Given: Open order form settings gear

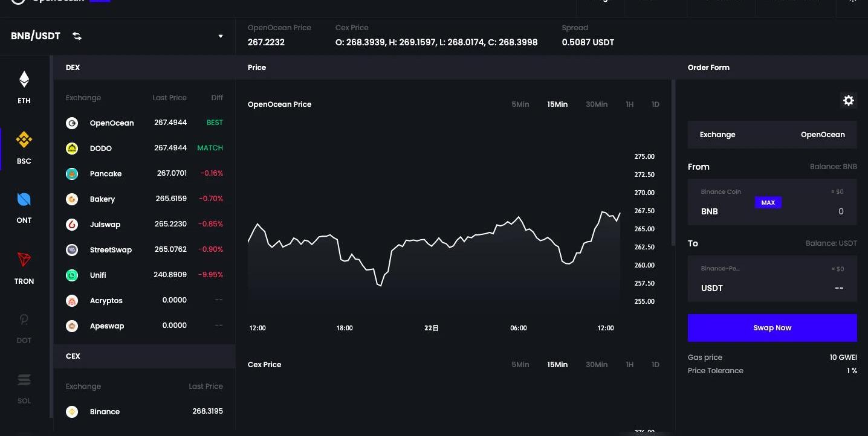Looking at the screenshot, I should click(848, 100).
